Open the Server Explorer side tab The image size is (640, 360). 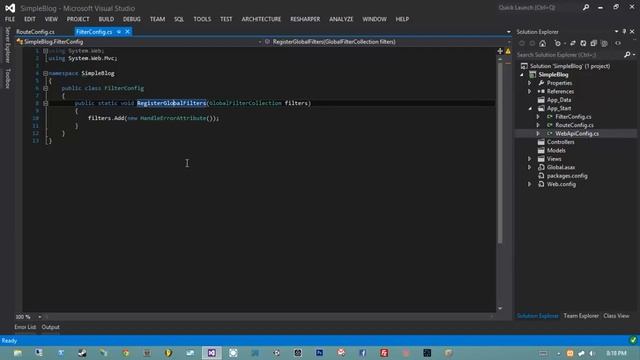(x=7, y=44)
